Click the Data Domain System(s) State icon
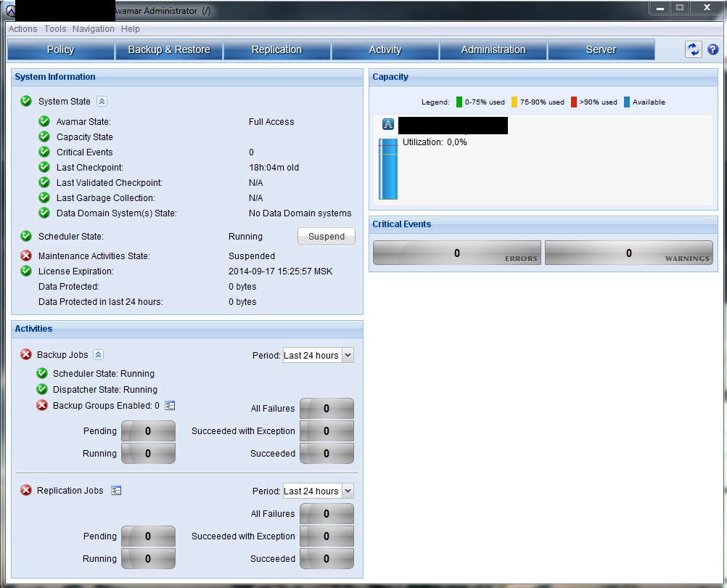Image resolution: width=727 pixels, height=588 pixels. point(44,213)
